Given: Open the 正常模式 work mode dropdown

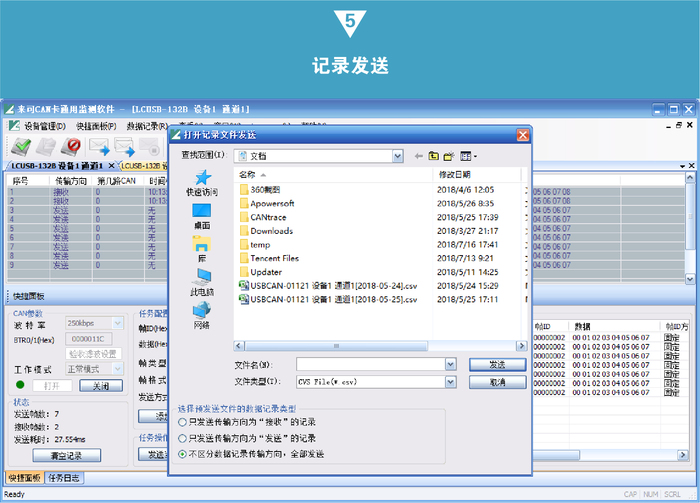Looking at the screenshot, I should (118, 369).
